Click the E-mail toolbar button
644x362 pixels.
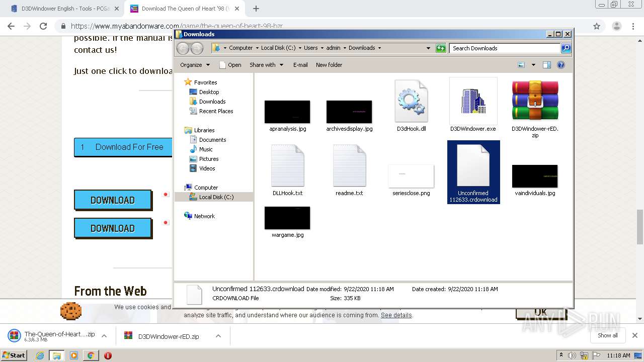(300, 65)
